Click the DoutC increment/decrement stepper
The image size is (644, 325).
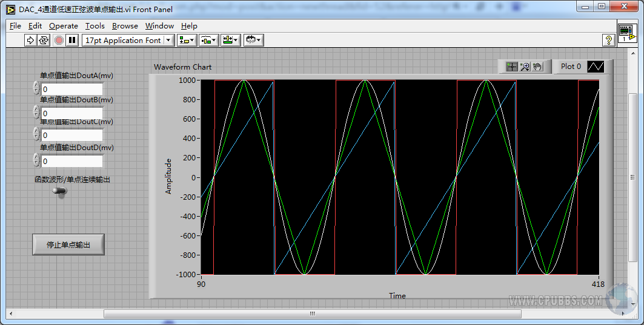click(36, 134)
